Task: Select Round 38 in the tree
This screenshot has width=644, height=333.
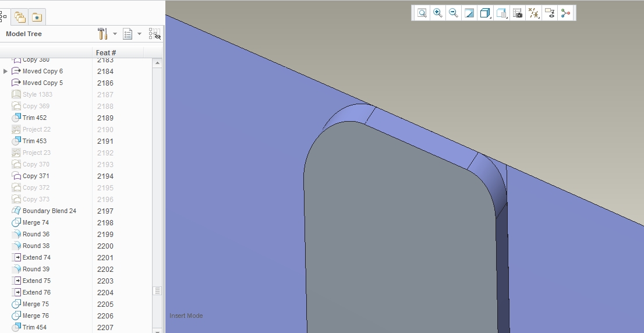Action: click(36, 246)
